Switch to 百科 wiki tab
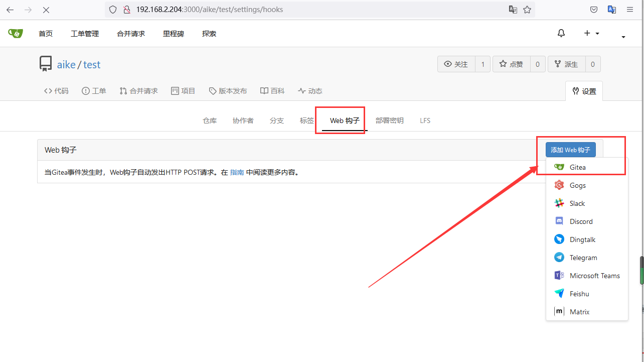This screenshot has width=644, height=362. 272,91
